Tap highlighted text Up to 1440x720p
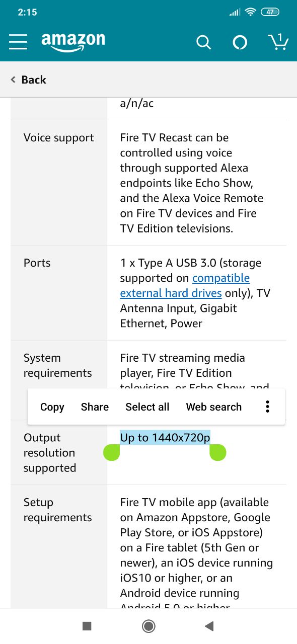Viewport: 297px width, 644px height. tap(165, 438)
